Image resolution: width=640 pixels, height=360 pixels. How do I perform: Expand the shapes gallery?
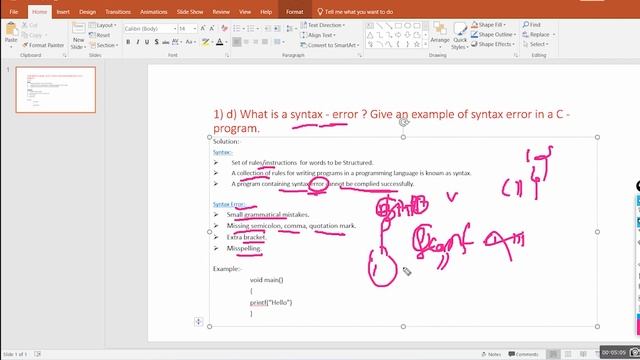click(425, 44)
